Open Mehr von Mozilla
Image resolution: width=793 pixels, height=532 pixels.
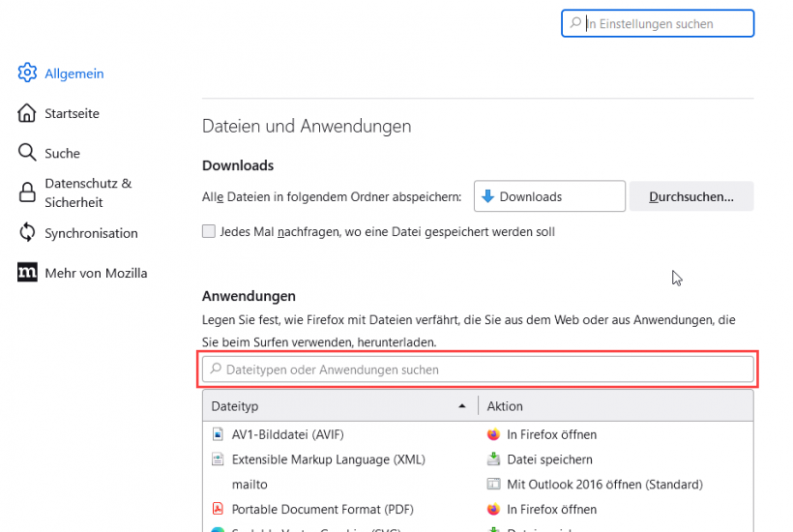82,273
